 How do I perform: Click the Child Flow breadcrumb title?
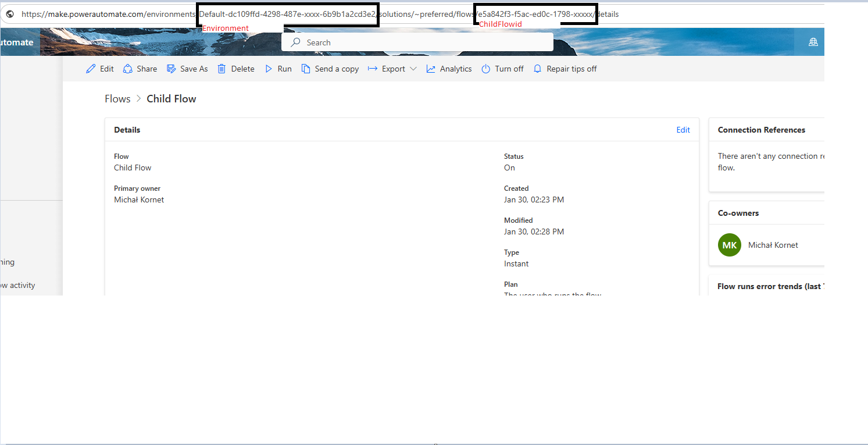tap(172, 99)
